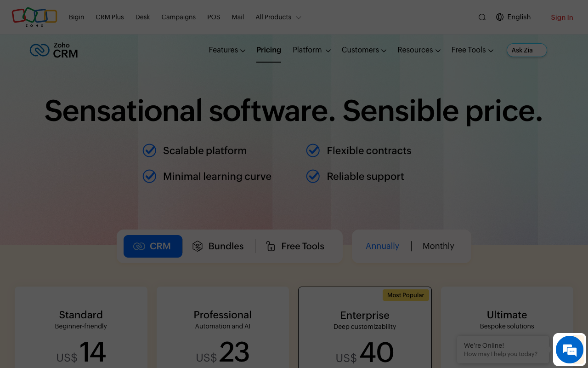
Task: Switch to the Bundles tab
Action: [x=218, y=246]
